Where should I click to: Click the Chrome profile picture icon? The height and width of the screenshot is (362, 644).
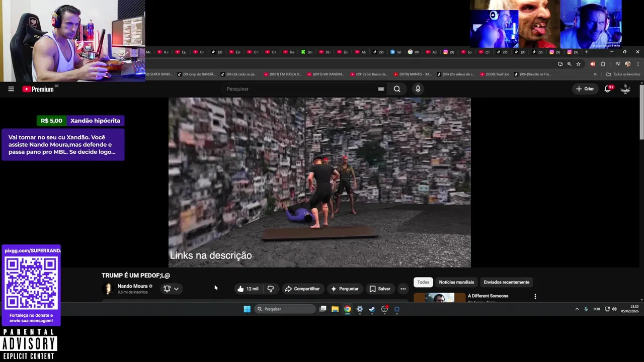(x=627, y=64)
